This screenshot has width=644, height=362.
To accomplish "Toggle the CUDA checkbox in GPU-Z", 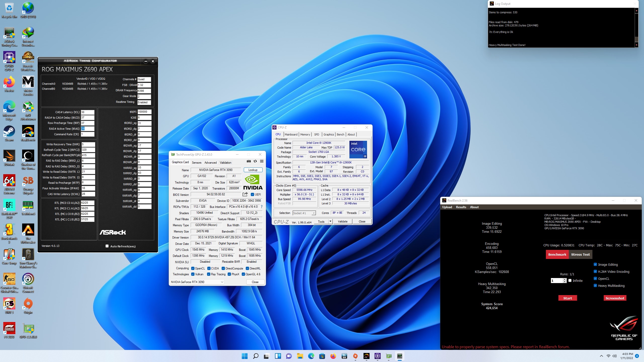I will (x=209, y=268).
